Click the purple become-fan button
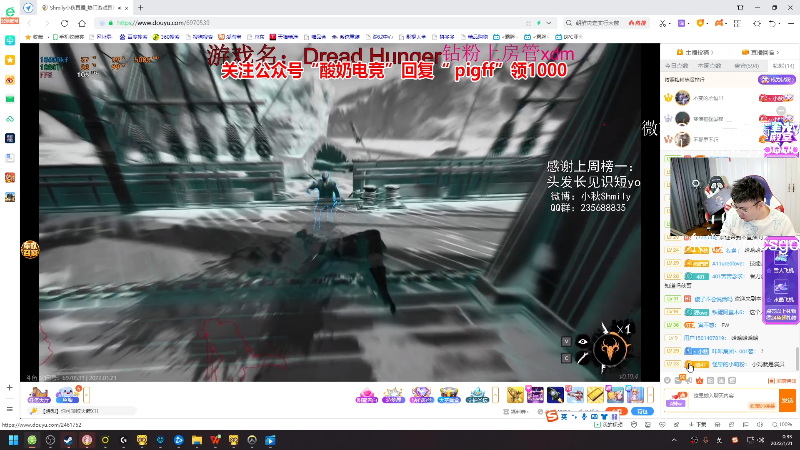This screenshot has width=800, height=450. (x=776, y=80)
